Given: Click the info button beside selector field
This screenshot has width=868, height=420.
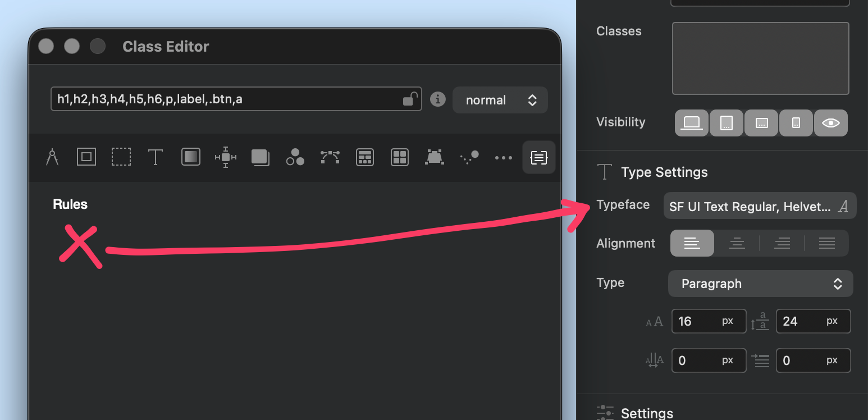Looking at the screenshot, I should (x=437, y=99).
